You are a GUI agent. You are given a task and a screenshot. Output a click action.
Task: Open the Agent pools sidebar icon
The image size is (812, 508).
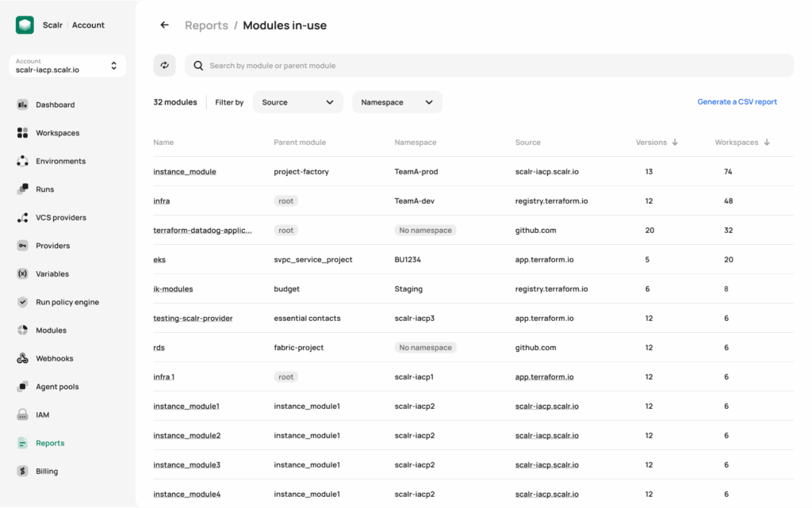pyautogui.click(x=22, y=387)
